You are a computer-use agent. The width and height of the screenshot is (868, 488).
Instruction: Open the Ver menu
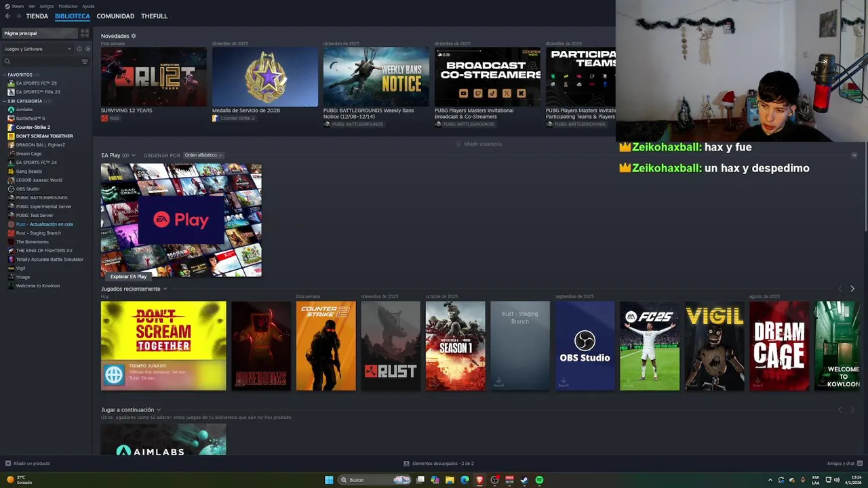tap(31, 6)
